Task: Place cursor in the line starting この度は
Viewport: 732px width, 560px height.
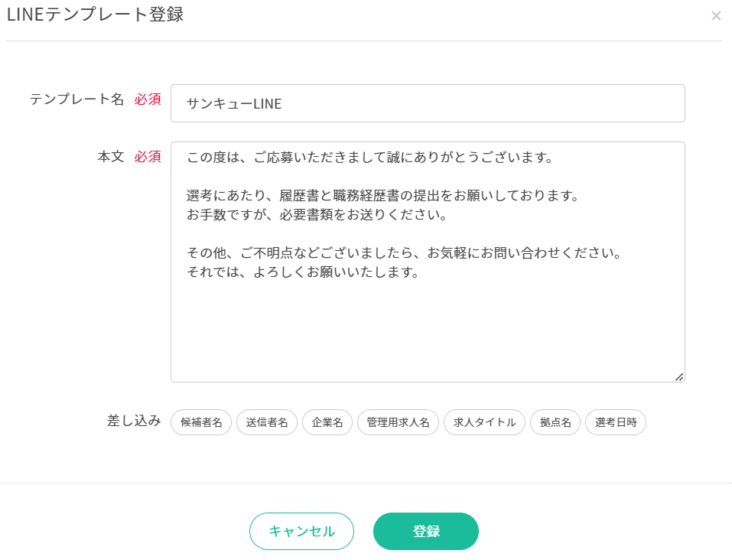Action: tap(369, 158)
